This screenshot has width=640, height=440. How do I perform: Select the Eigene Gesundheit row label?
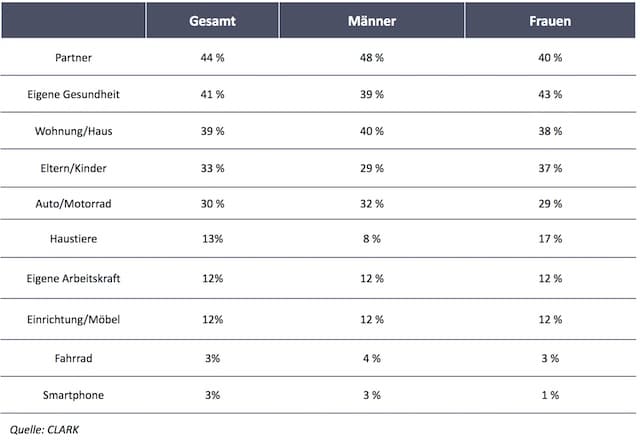click(x=74, y=94)
